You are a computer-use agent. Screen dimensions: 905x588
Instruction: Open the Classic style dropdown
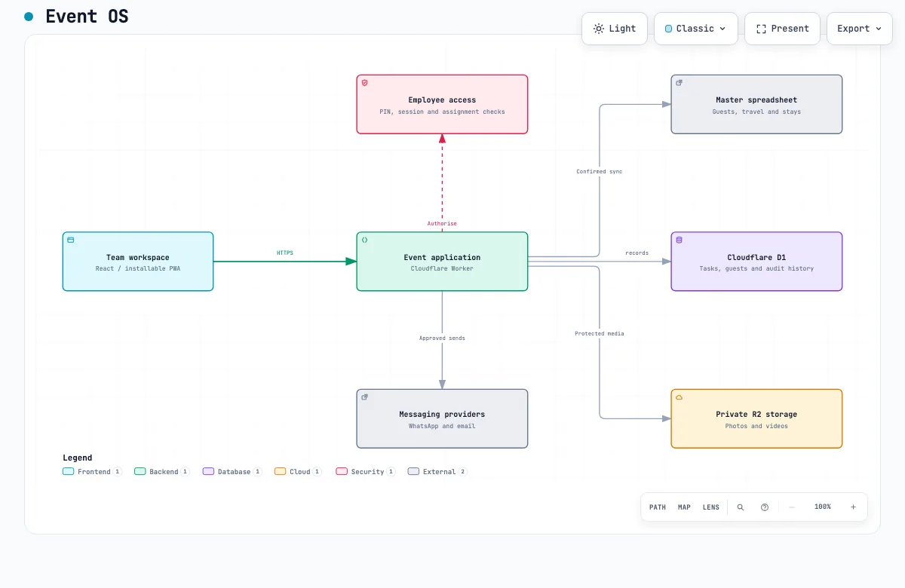[695, 29]
